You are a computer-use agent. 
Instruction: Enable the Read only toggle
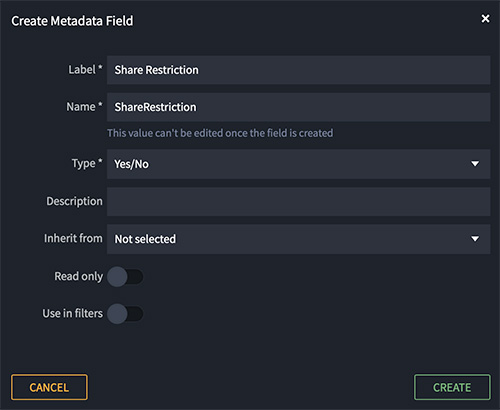(125, 277)
